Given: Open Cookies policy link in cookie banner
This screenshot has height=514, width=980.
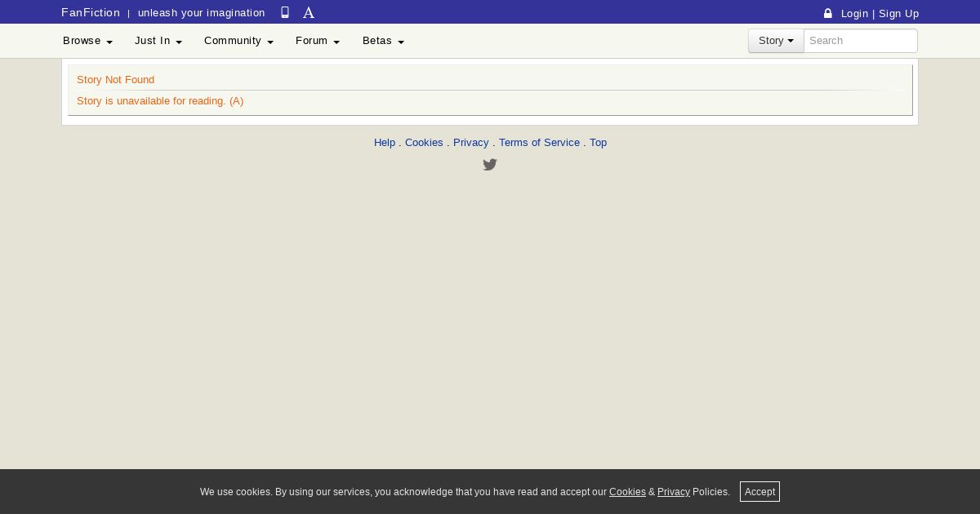Looking at the screenshot, I should 627,492.
